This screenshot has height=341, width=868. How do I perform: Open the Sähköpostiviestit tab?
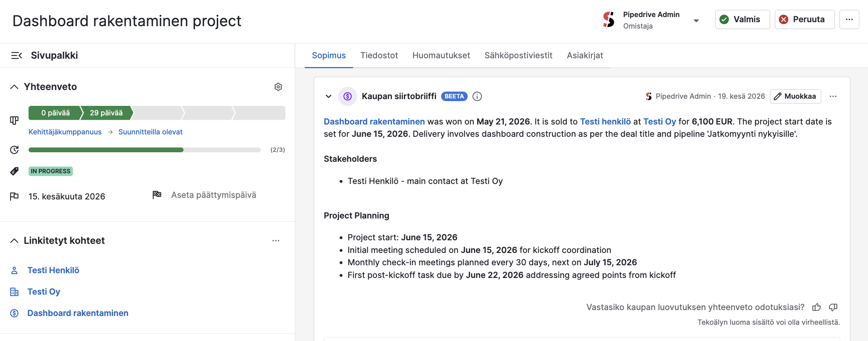click(x=518, y=56)
